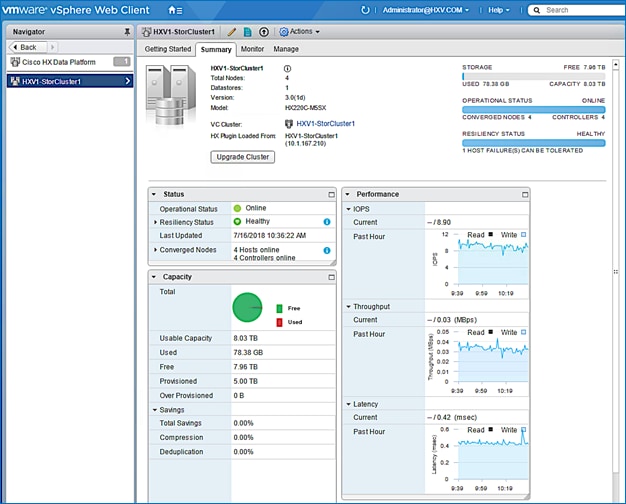Click the Last Updated timestamp value
Screen dimensions: 626x504
click(269, 236)
